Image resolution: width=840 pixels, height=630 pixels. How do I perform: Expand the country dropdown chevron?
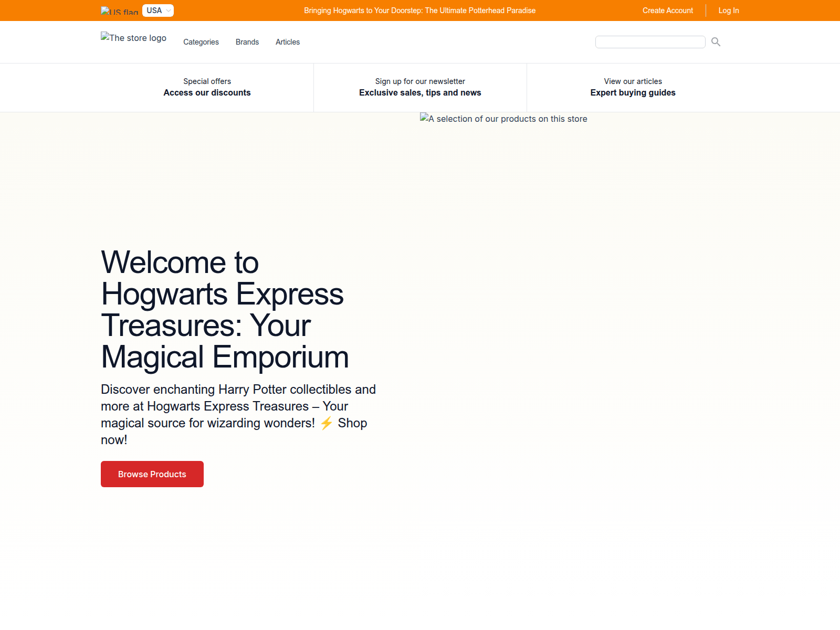[168, 10]
